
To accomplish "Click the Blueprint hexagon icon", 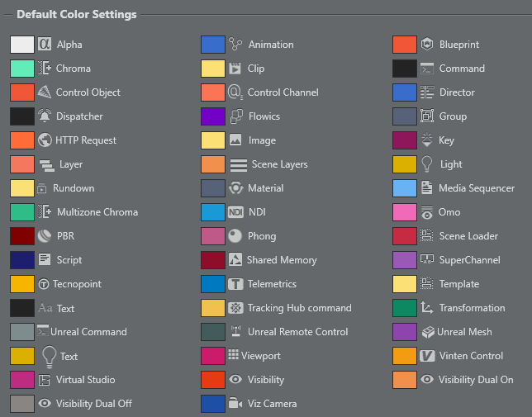I will pyautogui.click(x=427, y=44).
